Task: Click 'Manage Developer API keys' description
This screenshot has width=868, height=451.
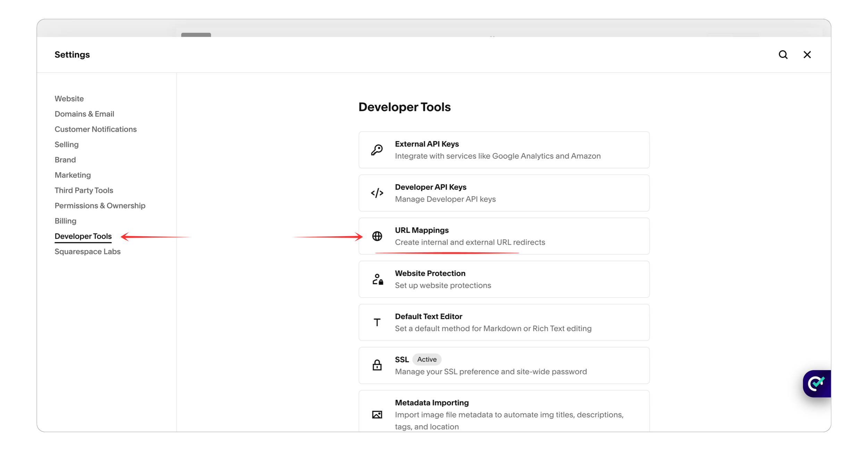Action: point(445,199)
